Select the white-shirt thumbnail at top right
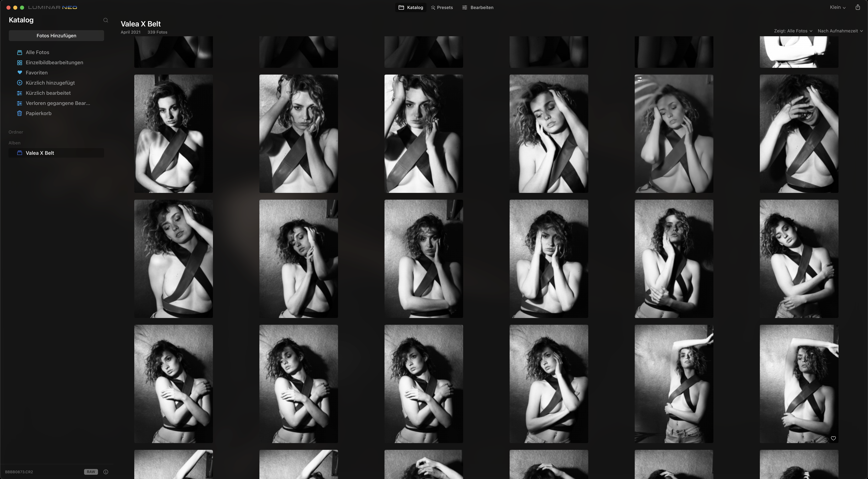Screen dimensions: 868x479 pos(799,52)
